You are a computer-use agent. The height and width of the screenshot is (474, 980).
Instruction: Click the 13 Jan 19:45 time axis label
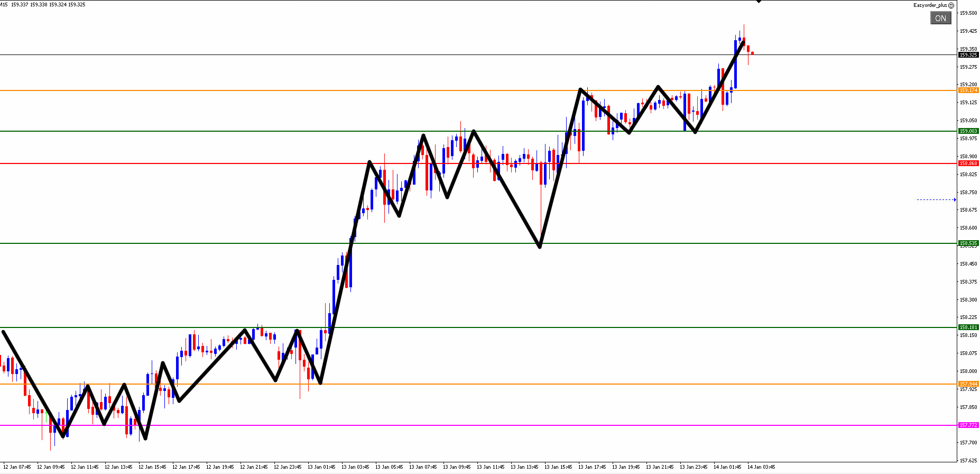point(626,467)
